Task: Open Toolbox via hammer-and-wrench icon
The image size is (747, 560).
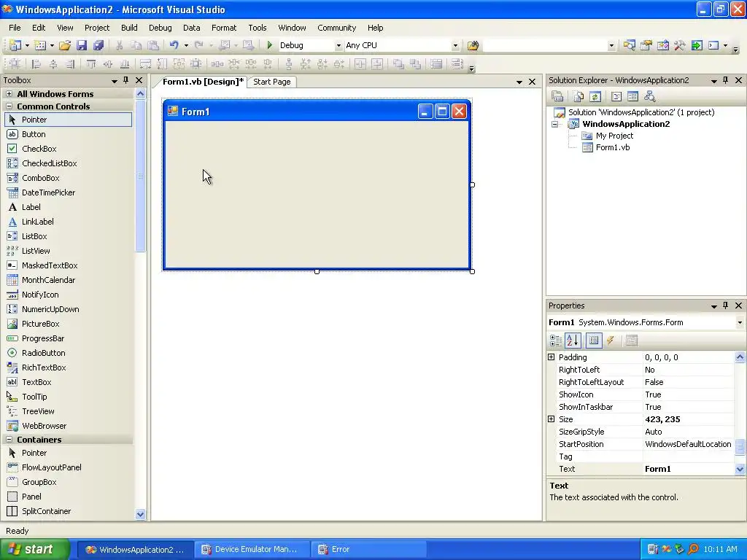Action: (x=679, y=45)
